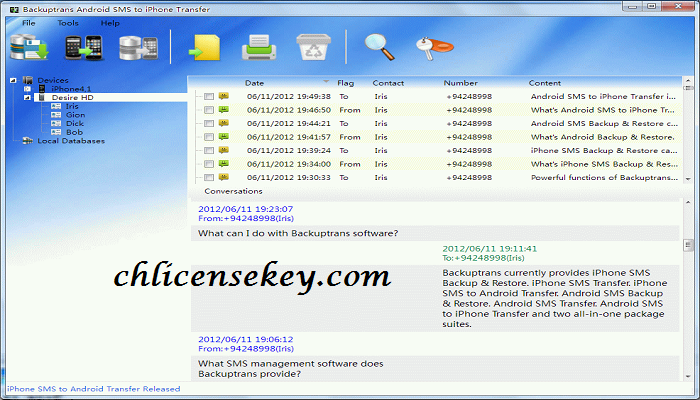Open the Help menu
The width and height of the screenshot is (700, 400).
tap(110, 23)
